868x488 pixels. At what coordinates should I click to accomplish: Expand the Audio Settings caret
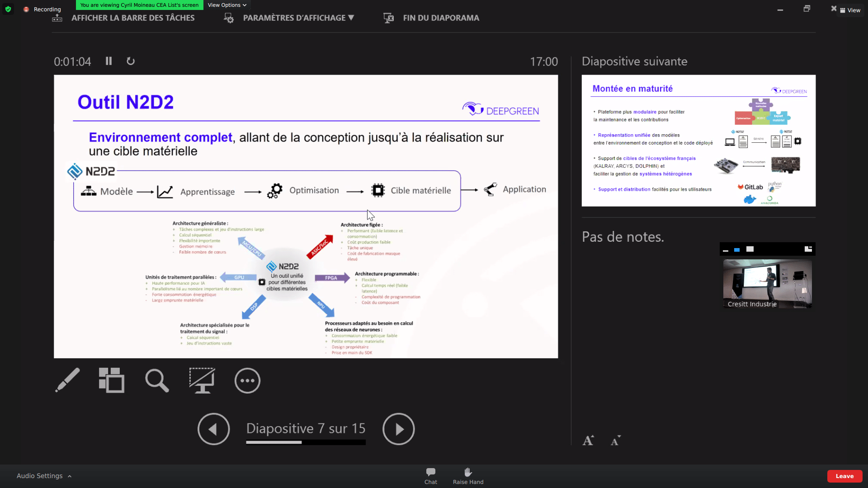(x=70, y=476)
